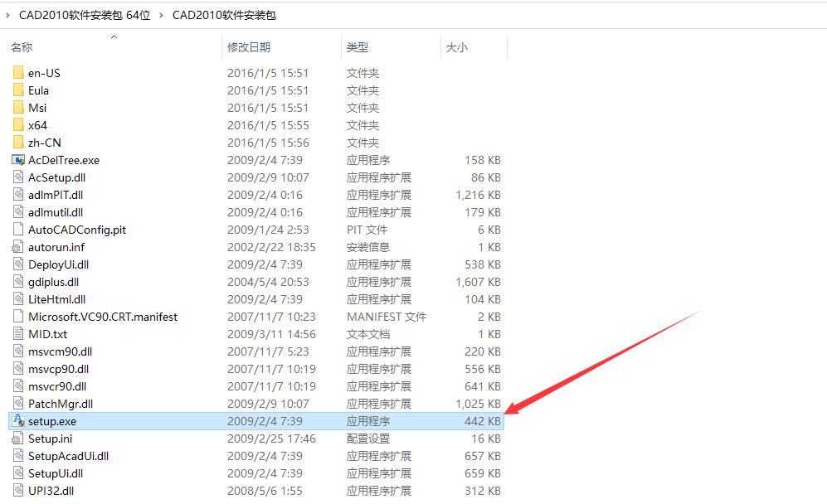Viewport: 827px width, 504px height.
Task: Click the adlmutil.dll file icon
Action: pos(18,212)
